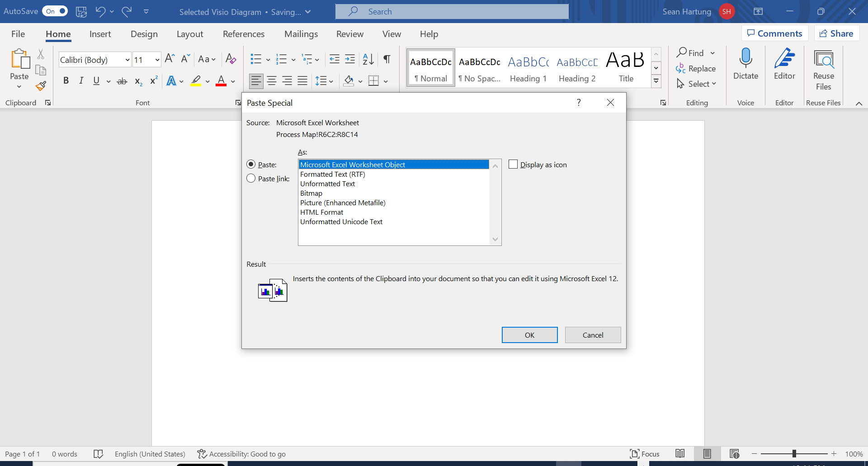Check Display as icon checkbox
Screen dimensions: 868x466
pyautogui.click(x=513, y=164)
